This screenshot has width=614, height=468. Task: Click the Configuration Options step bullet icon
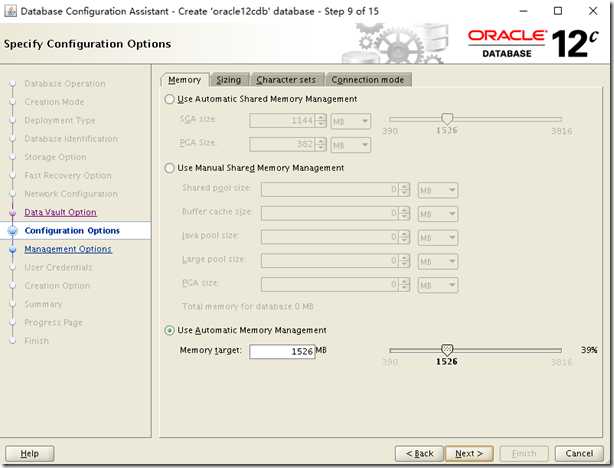(13, 231)
